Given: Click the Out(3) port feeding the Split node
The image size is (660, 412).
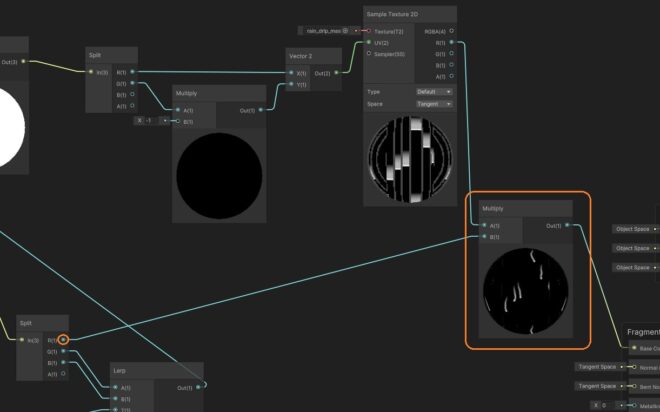Looking at the screenshot, I should (23, 61).
